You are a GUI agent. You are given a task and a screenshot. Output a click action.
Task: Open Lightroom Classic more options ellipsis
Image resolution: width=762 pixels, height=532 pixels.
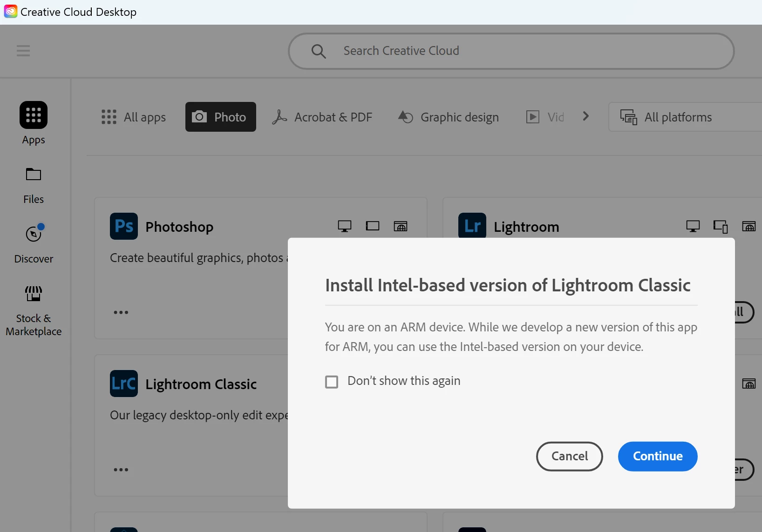[121, 470]
